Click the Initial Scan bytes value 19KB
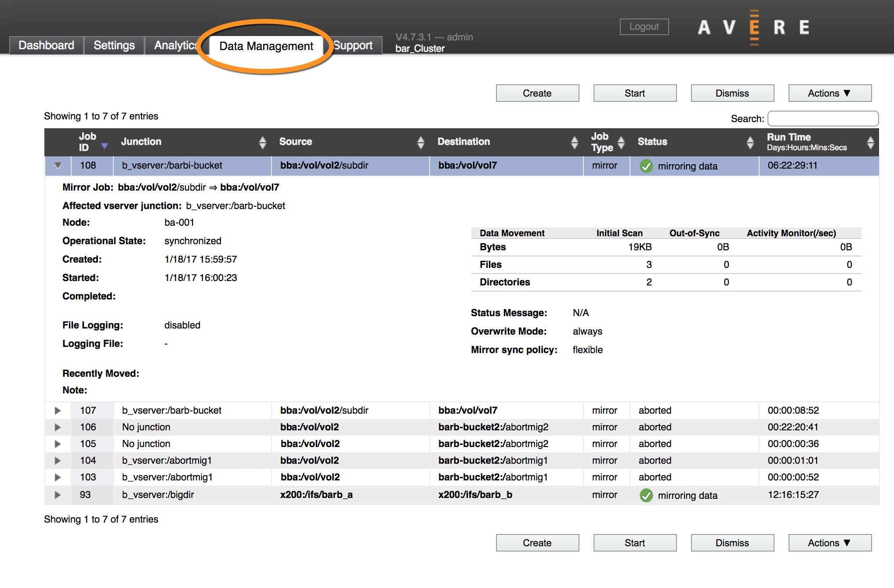This screenshot has width=894, height=588. (640, 247)
